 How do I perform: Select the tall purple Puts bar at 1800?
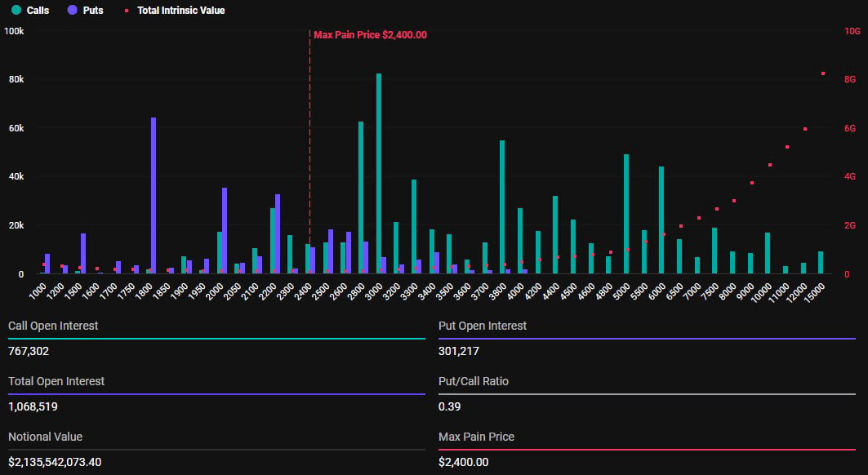[x=154, y=196]
